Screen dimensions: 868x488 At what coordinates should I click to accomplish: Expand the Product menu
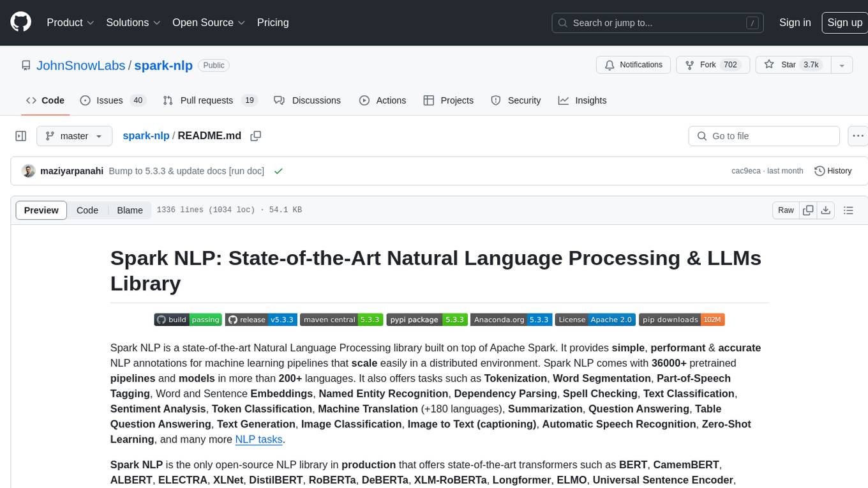[70, 22]
